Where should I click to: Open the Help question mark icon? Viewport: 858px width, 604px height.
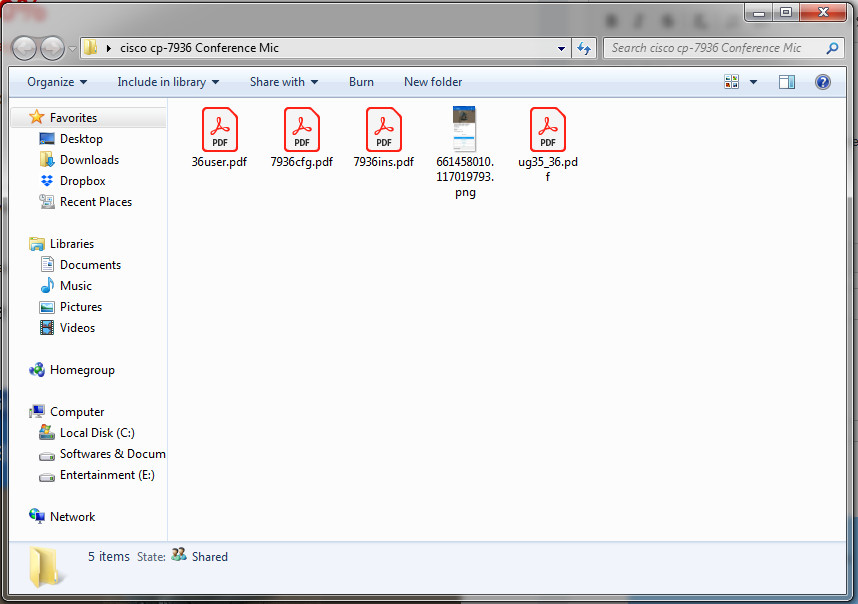[x=823, y=82]
